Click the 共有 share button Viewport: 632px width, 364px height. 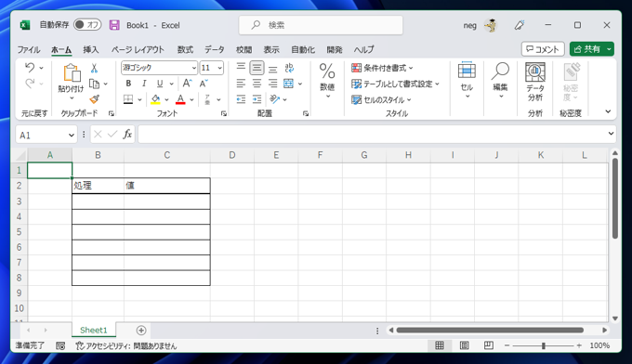pos(587,49)
